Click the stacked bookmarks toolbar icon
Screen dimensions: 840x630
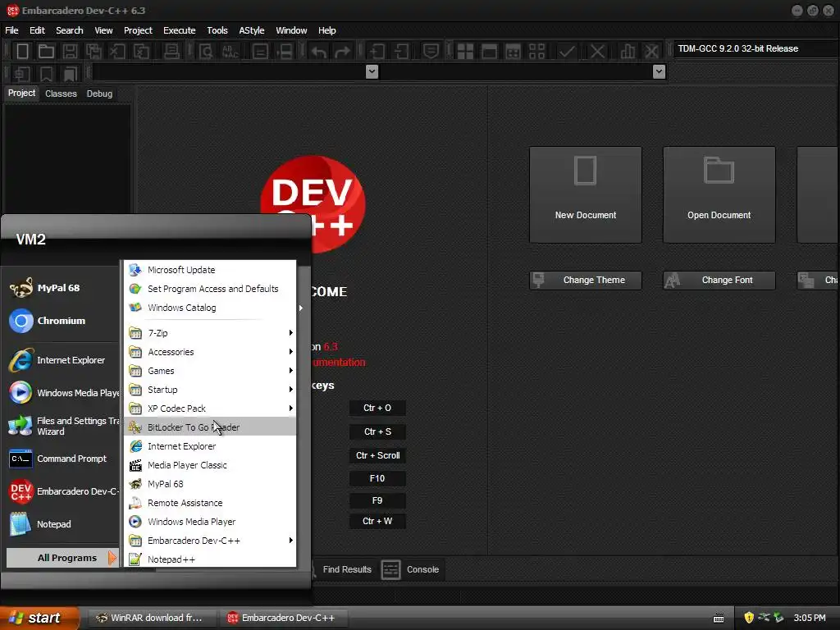pyautogui.click(x=71, y=73)
